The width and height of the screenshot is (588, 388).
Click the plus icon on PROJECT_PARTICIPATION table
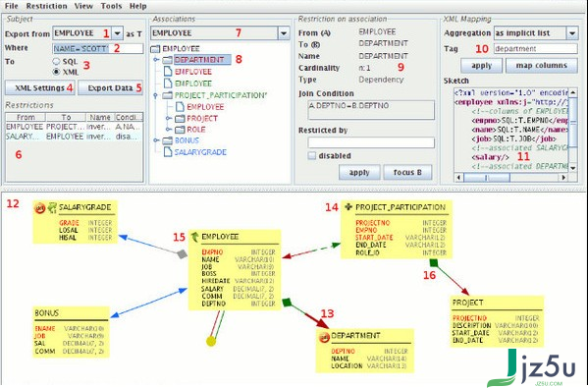(x=348, y=206)
